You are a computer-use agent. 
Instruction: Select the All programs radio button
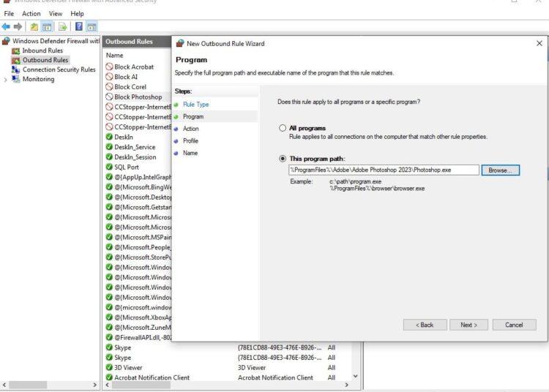click(283, 128)
